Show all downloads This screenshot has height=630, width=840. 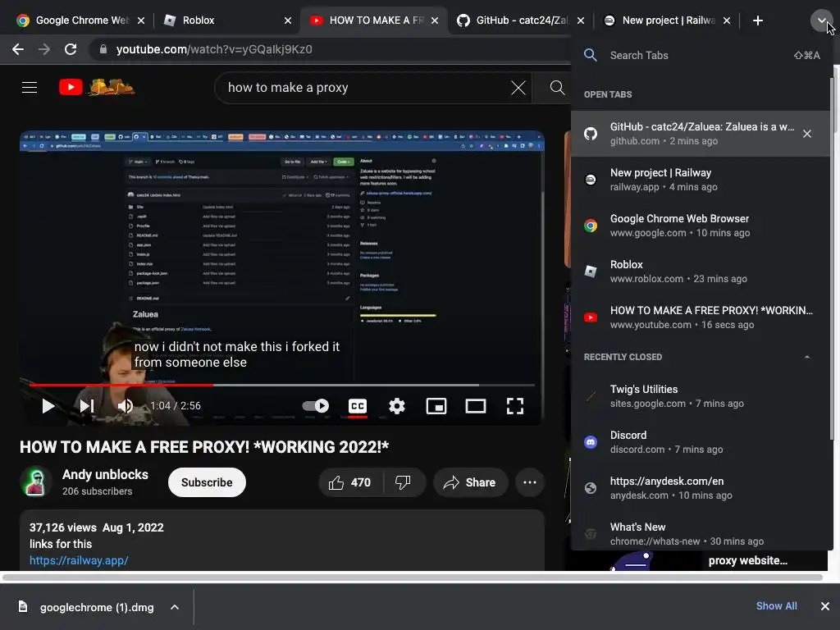coord(776,606)
